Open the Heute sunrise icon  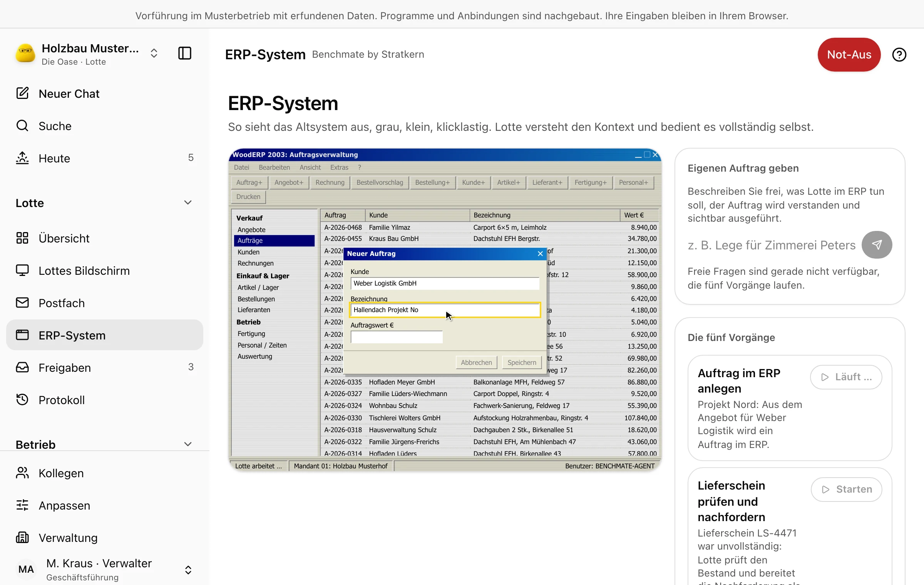point(22,158)
